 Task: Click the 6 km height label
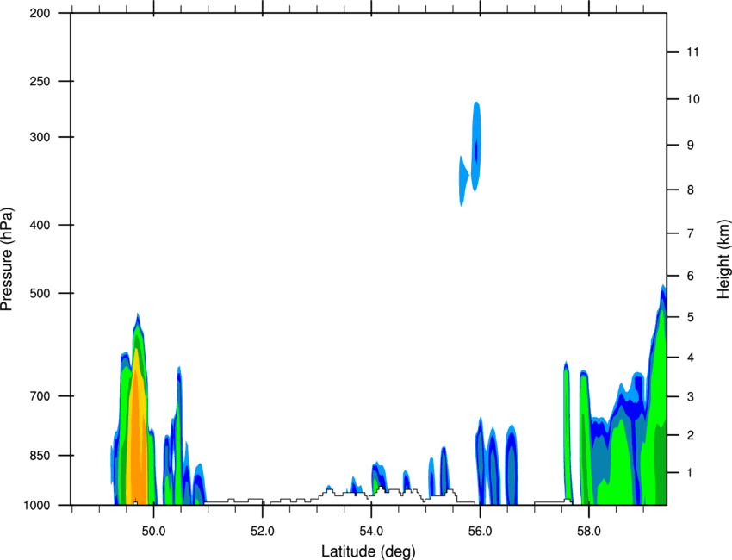pos(691,276)
